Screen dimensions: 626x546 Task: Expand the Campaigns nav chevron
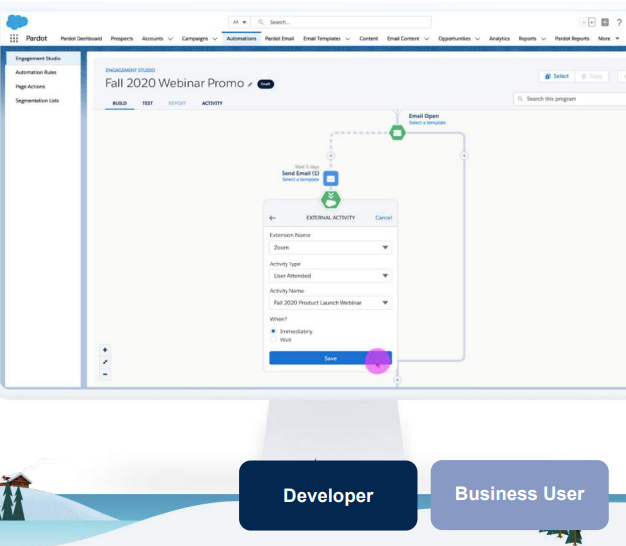(215, 39)
